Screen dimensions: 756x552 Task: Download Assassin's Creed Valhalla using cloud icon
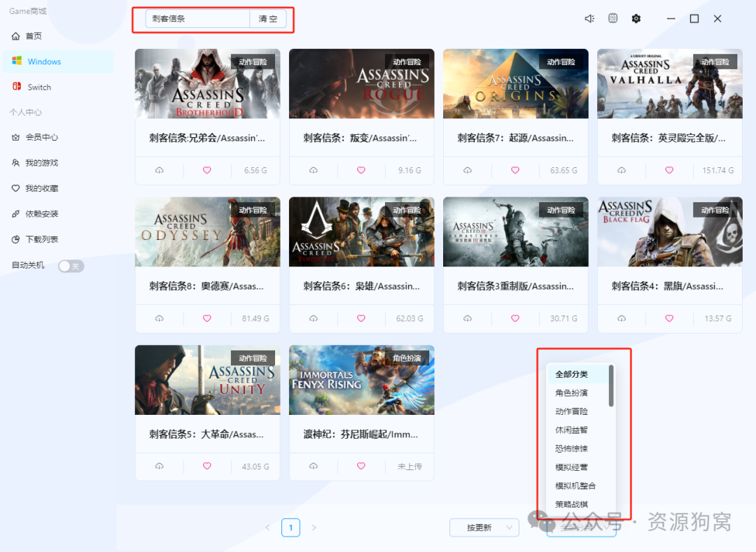[622, 171]
